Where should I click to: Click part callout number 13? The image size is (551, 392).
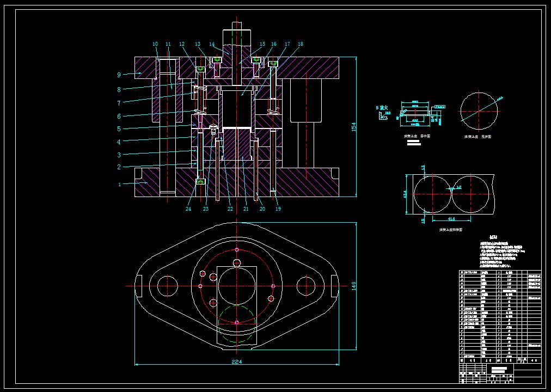click(x=198, y=44)
